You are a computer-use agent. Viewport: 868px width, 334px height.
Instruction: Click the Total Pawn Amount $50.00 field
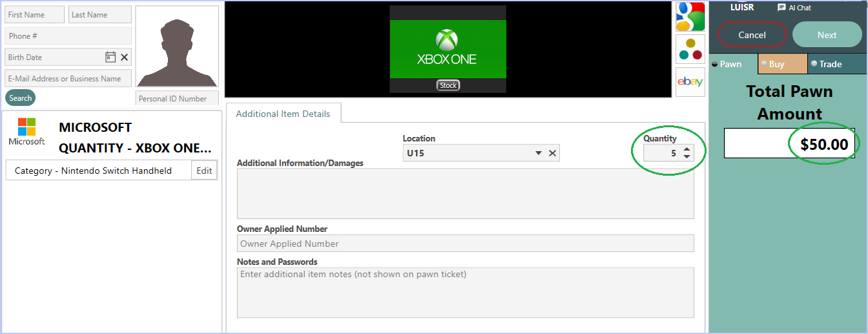point(789,143)
